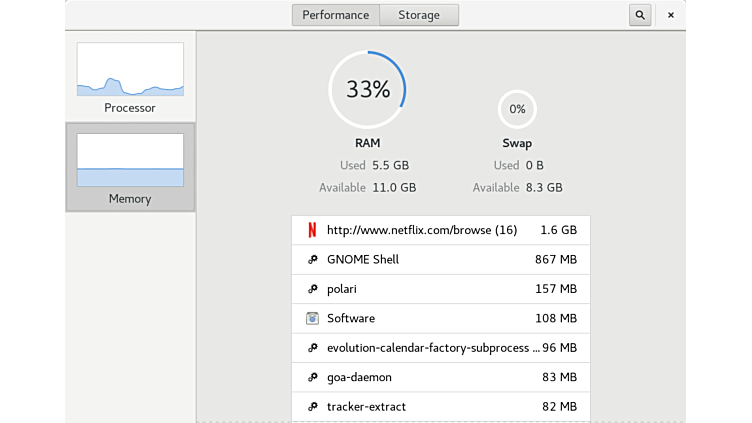Select the goa-daemon 83 MB row
The height and width of the screenshot is (423, 752).
click(440, 377)
